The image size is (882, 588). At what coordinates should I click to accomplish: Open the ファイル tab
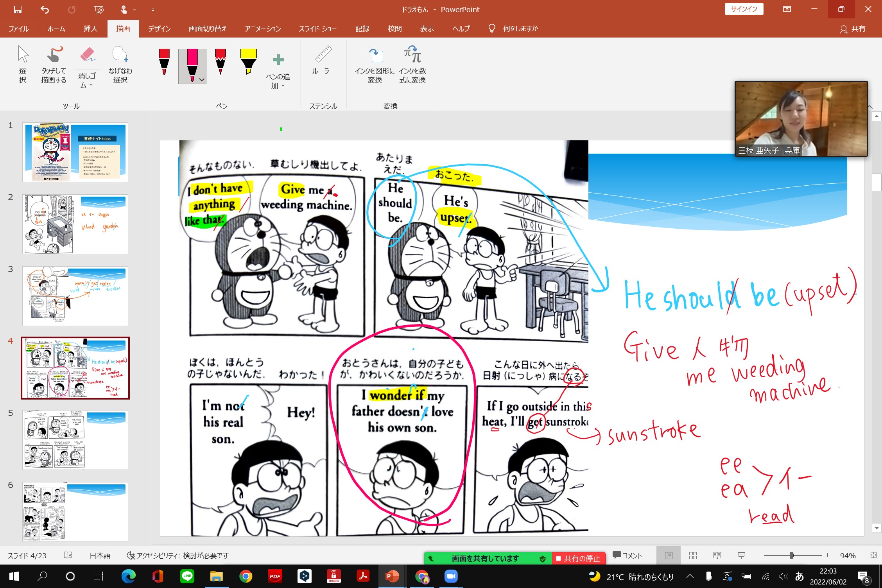coord(19,29)
